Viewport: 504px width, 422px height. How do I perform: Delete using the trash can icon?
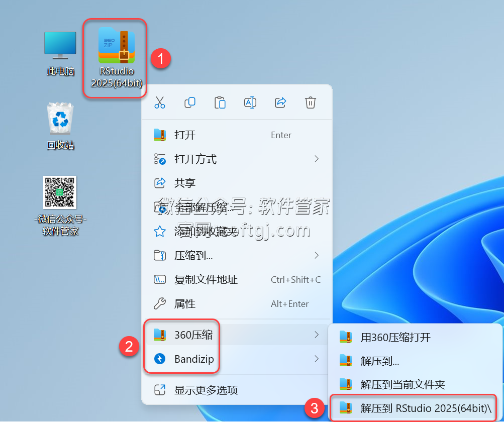pyautogui.click(x=310, y=103)
